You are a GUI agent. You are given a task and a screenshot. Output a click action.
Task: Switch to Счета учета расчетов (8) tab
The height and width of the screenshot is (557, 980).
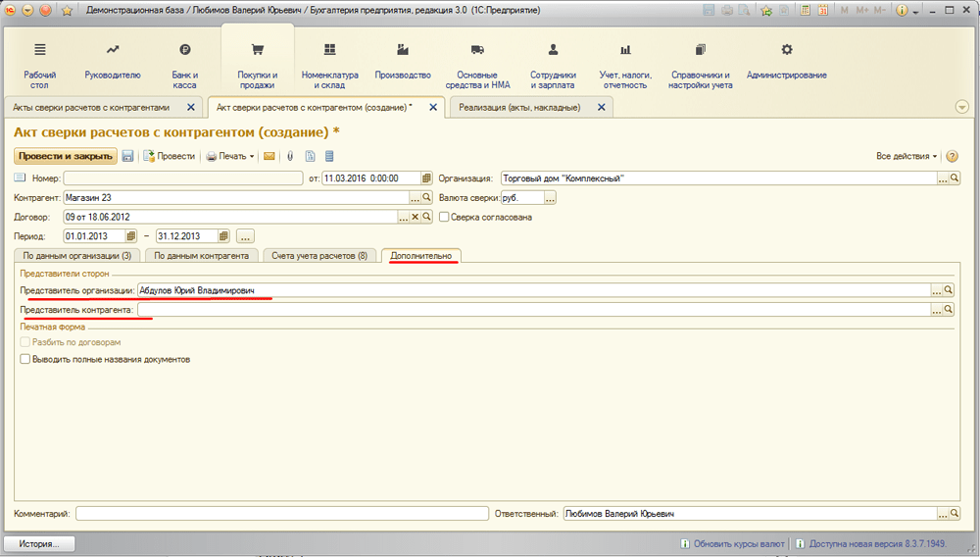(319, 256)
